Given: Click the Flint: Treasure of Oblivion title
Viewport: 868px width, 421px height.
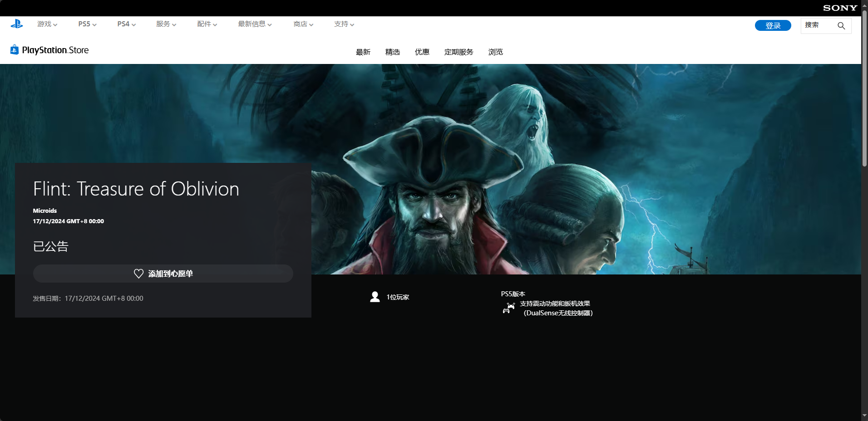Looking at the screenshot, I should 136,189.
